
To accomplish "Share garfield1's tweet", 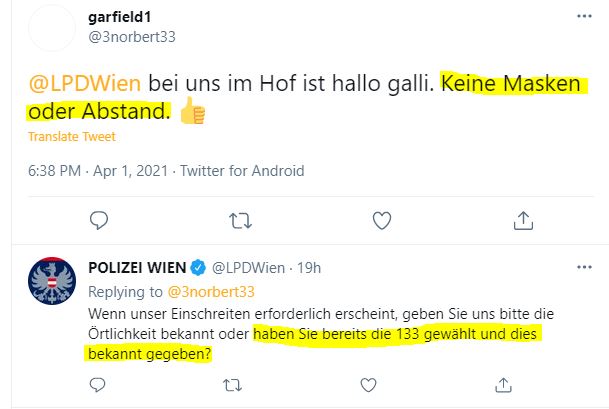I will coord(523,220).
